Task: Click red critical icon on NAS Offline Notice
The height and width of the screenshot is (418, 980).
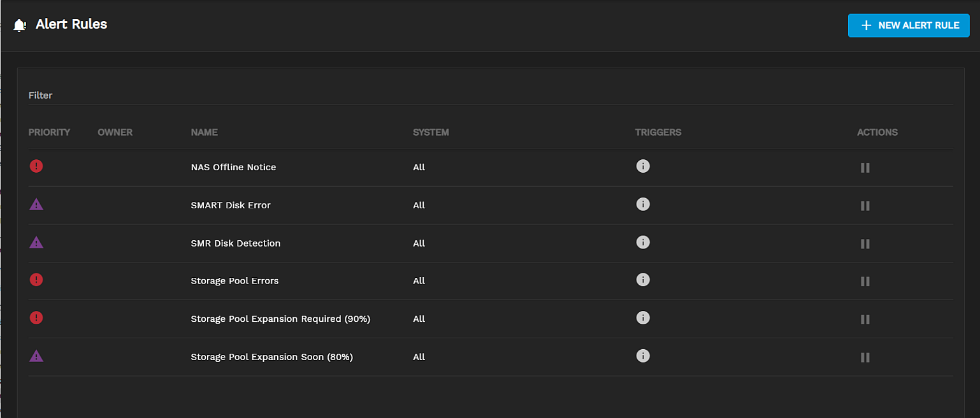Action: tap(36, 166)
